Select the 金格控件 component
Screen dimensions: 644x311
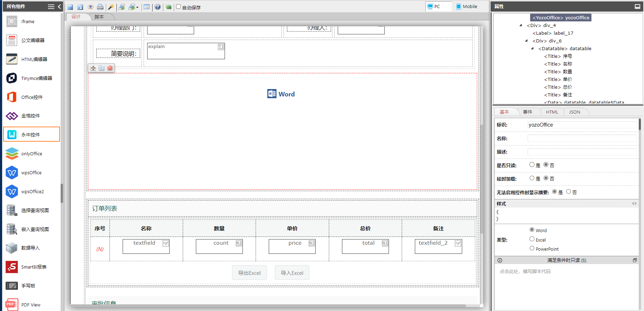click(32, 116)
